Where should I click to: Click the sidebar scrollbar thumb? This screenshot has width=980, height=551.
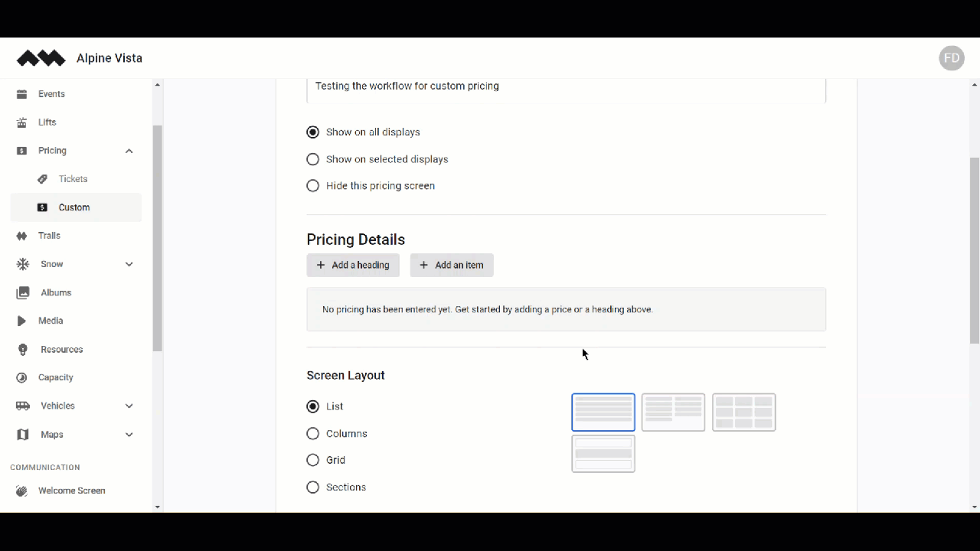tap(158, 239)
